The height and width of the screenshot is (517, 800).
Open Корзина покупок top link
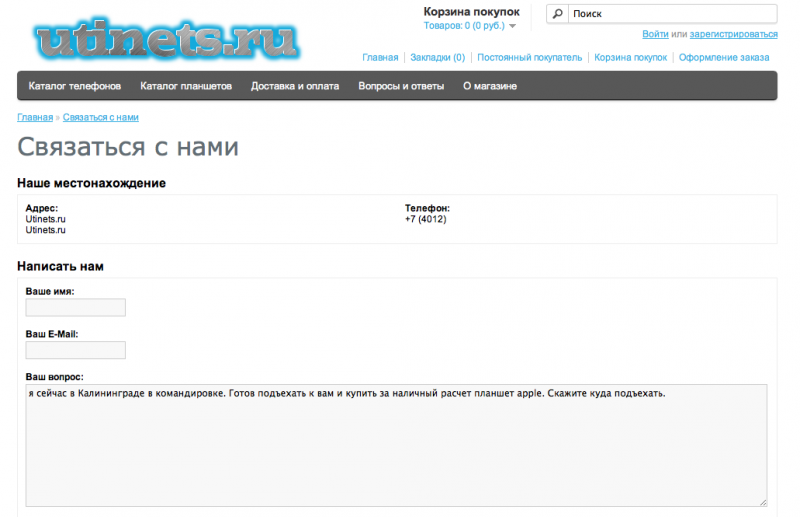coord(630,57)
